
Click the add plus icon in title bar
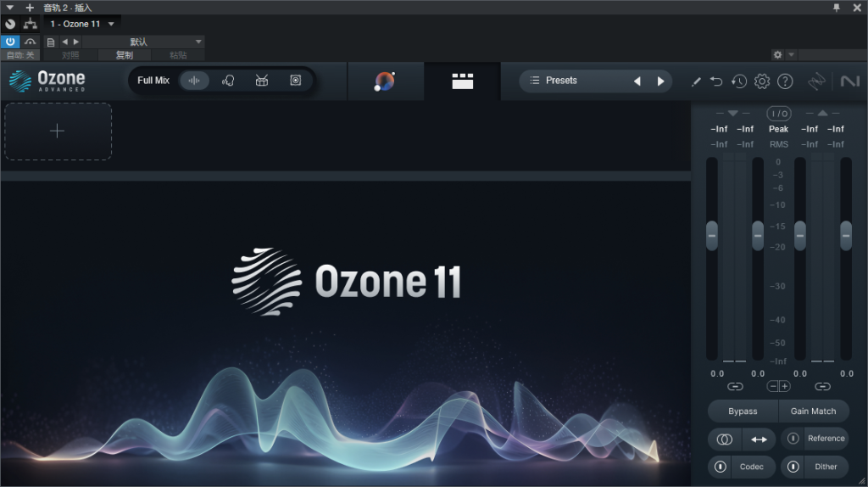30,7
